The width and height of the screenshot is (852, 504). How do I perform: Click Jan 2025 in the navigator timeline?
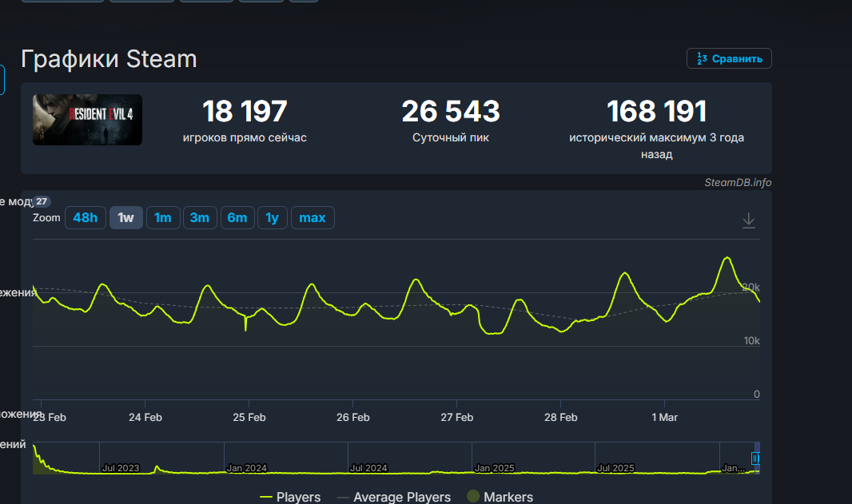click(494, 467)
